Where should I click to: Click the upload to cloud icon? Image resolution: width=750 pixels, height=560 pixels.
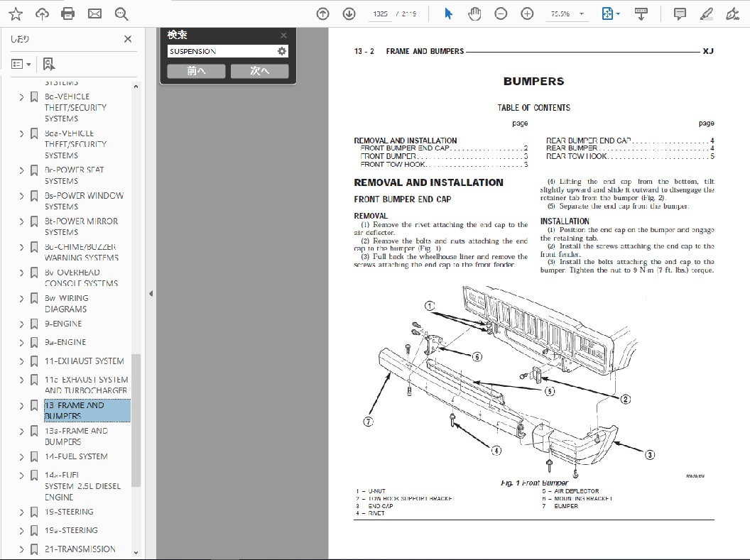point(42,14)
